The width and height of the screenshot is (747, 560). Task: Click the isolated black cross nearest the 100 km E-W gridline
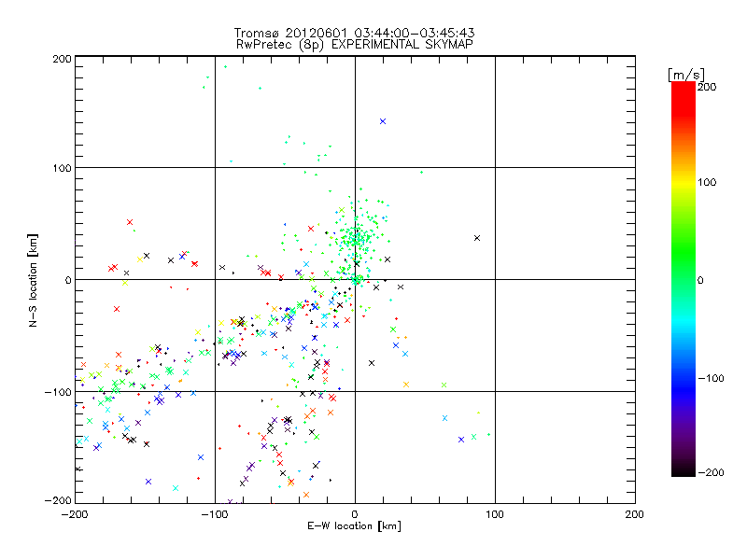477,238
